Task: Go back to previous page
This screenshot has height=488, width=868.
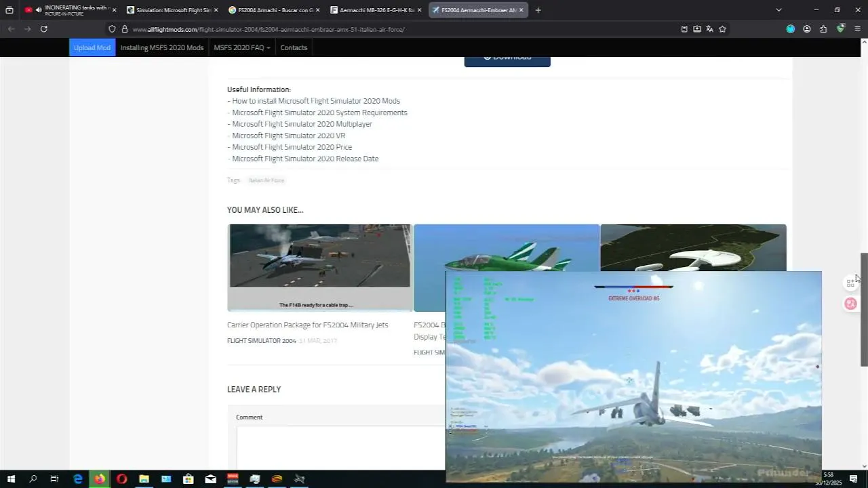Action: 11,29
